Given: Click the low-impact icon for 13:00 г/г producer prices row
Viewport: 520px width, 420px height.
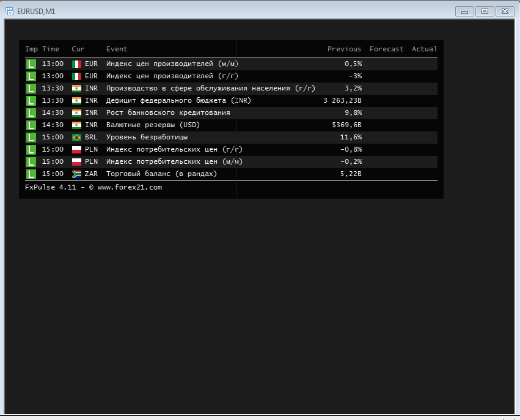Looking at the screenshot, I should [x=31, y=76].
